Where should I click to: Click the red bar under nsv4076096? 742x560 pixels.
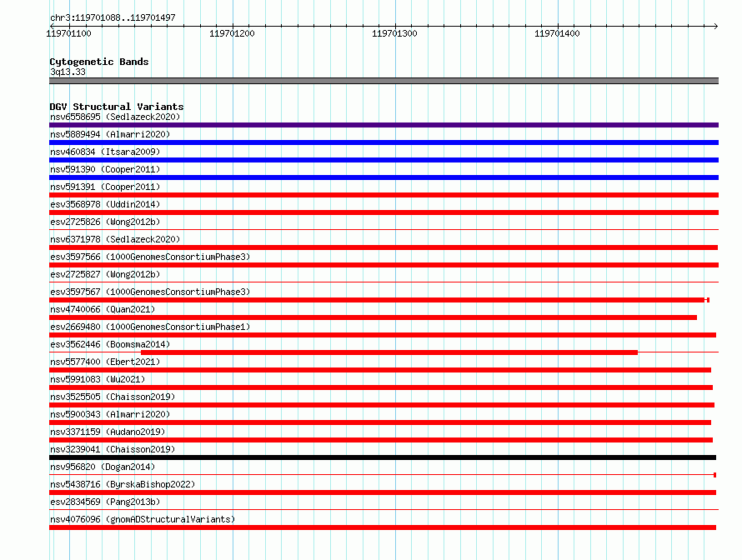pos(383,527)
